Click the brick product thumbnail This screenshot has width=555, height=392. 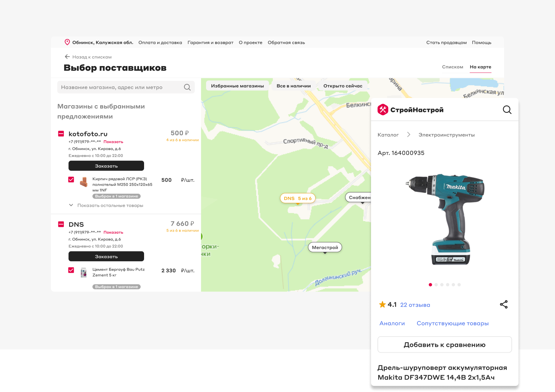pos(84,182)
